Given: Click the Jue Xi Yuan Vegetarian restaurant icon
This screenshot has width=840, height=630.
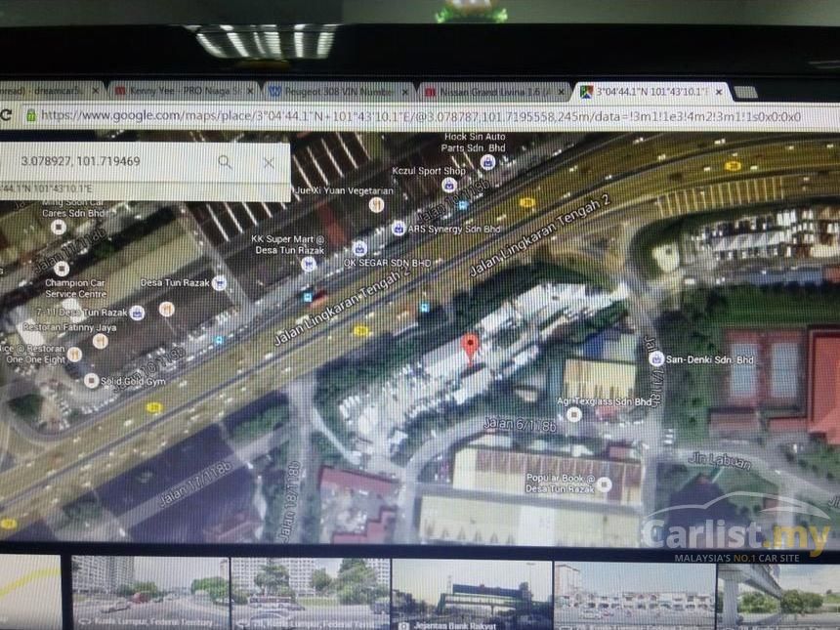Looking at the screenshot, I should point(376,204).
